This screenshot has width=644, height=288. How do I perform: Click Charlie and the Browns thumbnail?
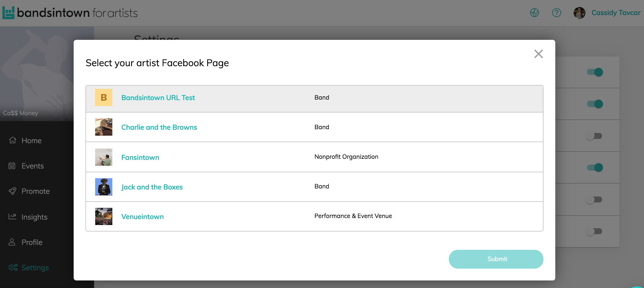(103, 127)
